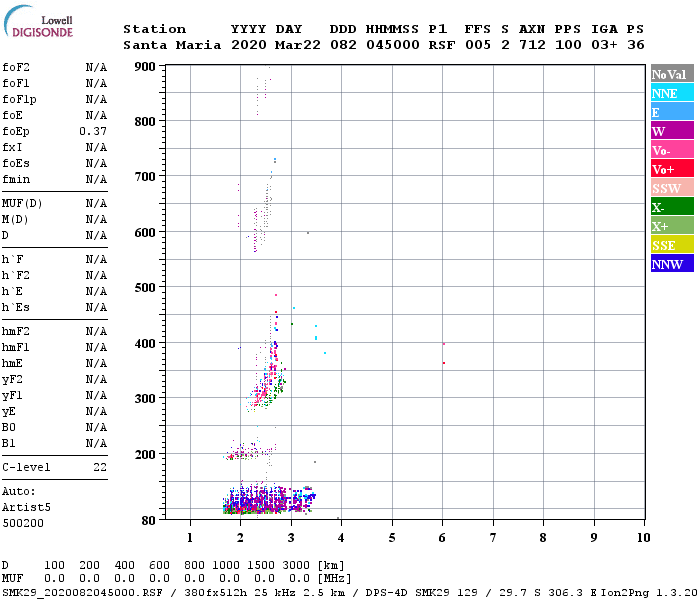Click the foEs parameter label
The height and width of the screenshot is (600, 700).
[x=16, y=163]
